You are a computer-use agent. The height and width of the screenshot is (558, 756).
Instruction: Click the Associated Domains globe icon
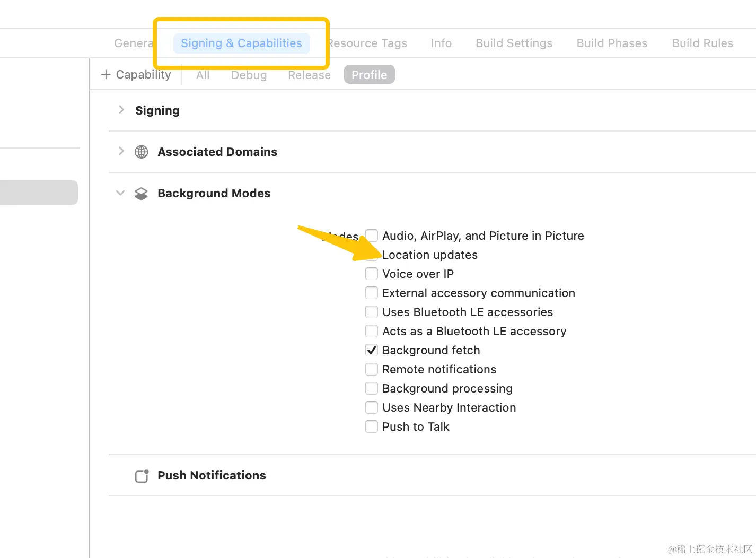point(142,152)
